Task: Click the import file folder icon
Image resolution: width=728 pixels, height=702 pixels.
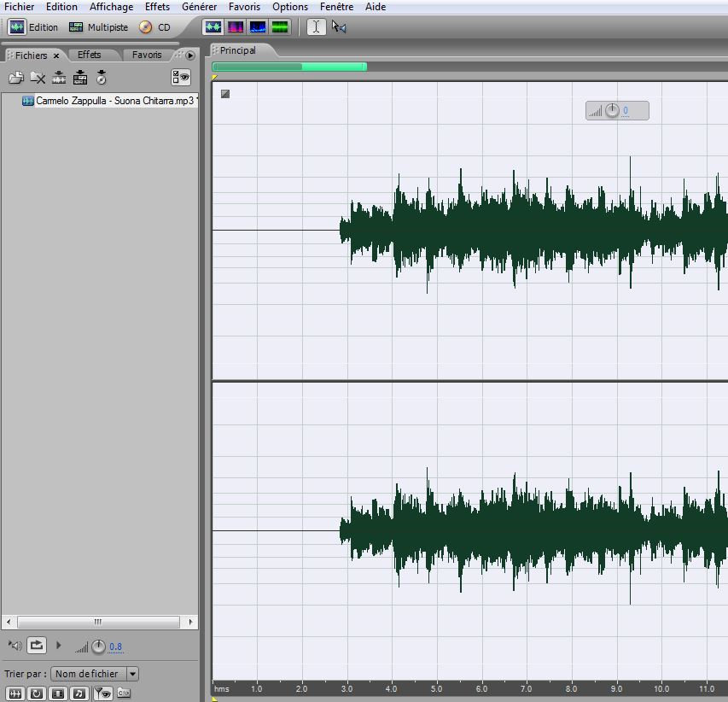Action: (x=16, y=78)
